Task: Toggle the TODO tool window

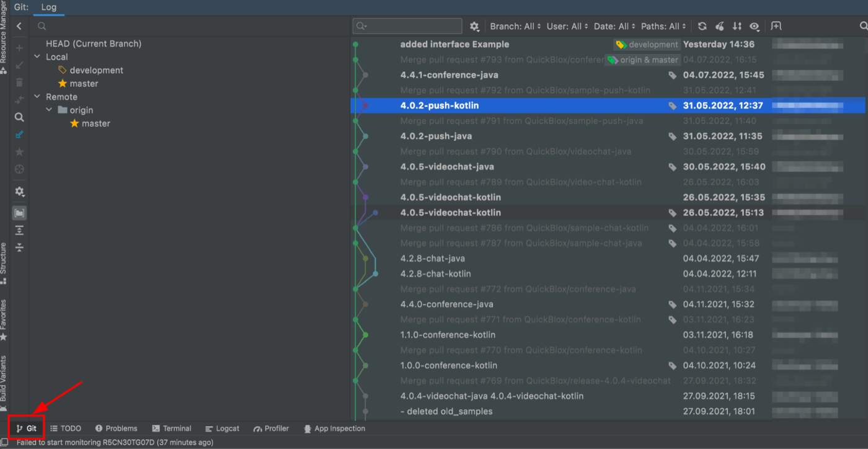Action: (65, 428)
